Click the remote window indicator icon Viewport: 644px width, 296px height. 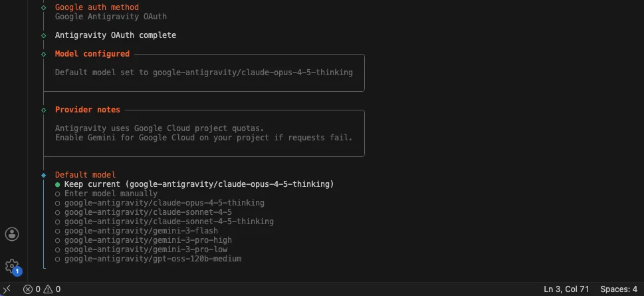[x=7, y=289]
